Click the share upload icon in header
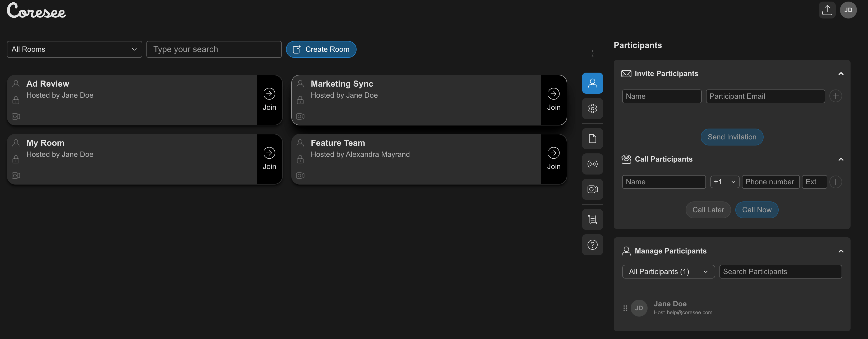868x339 pixels. (x=827, y=10)
